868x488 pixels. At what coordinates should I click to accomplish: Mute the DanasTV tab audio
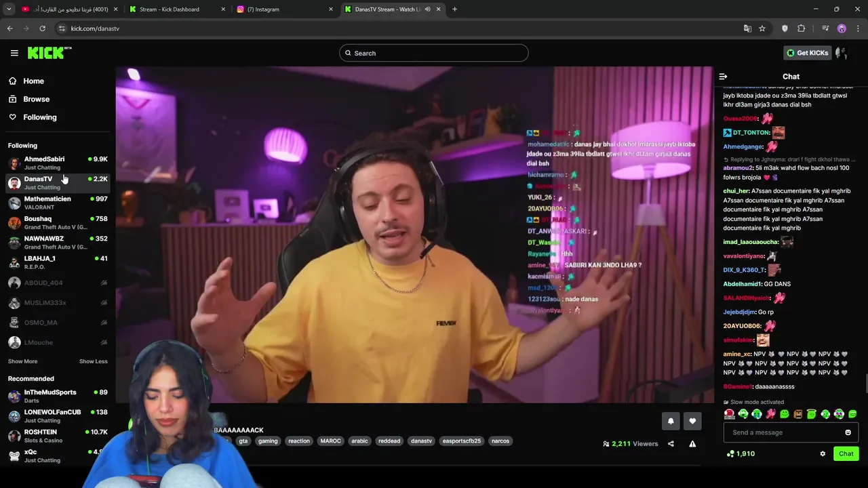[427, 9]
